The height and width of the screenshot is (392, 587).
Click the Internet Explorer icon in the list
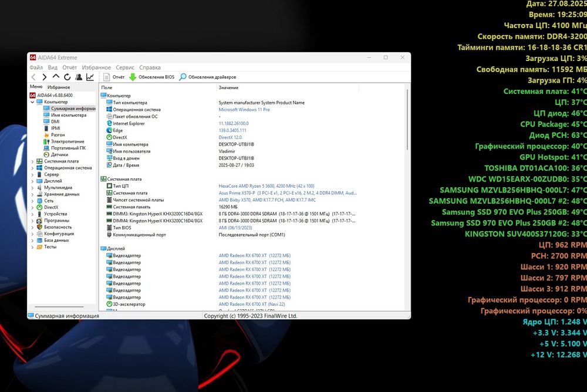click(x=109, y=123)
